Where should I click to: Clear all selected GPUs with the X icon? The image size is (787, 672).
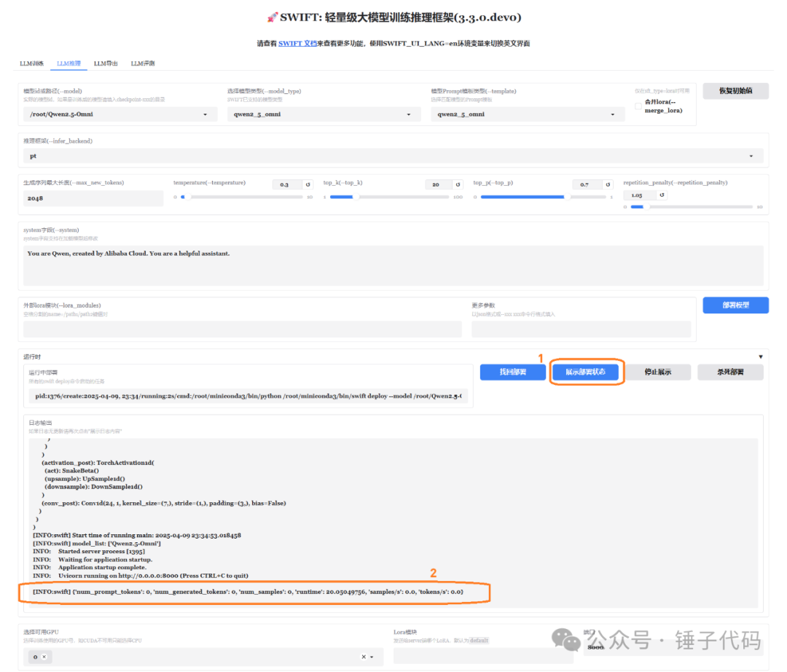[364, 657]
